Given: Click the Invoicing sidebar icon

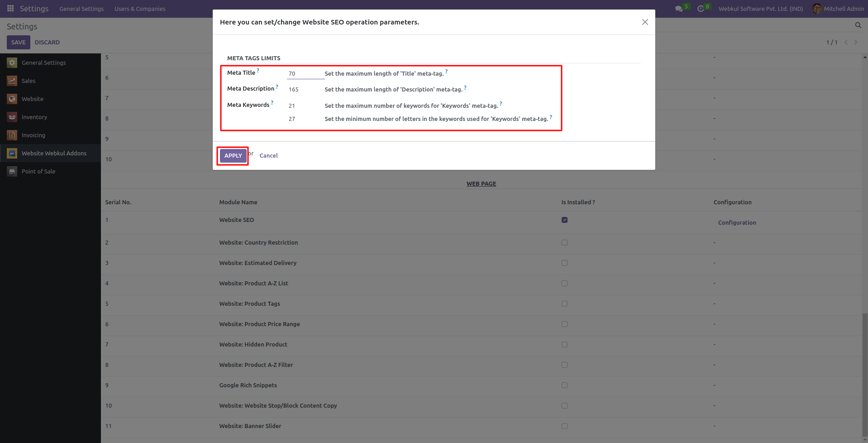Looking at the screenshot, I should [12, 135].
